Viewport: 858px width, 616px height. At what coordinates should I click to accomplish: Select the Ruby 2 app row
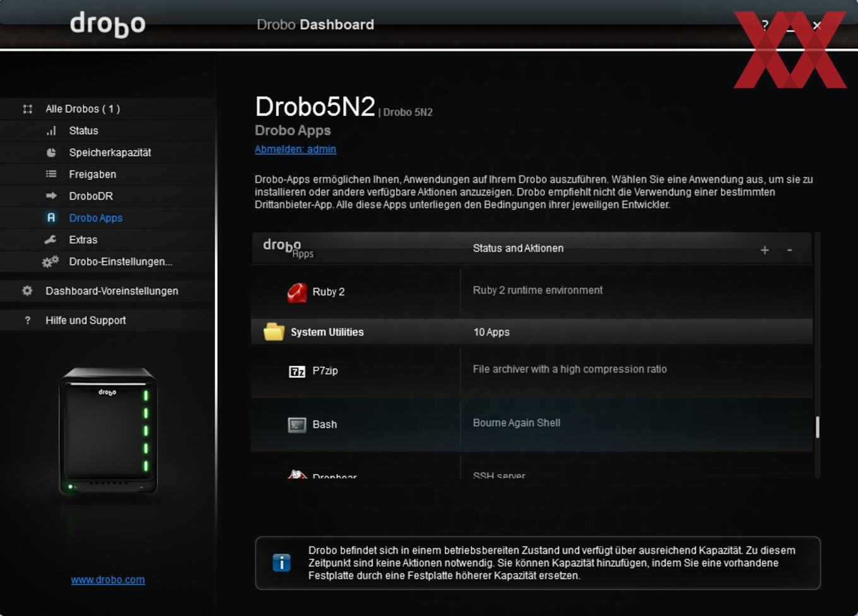click(x=532, y=291)
